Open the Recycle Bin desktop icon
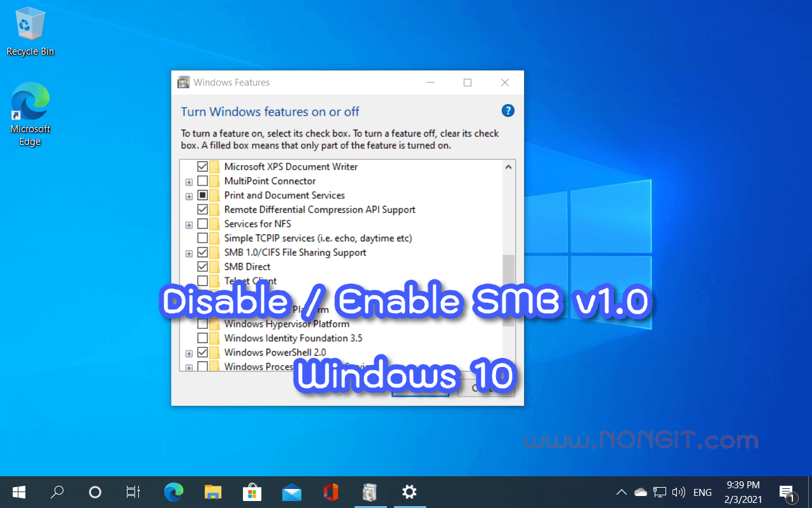Image resolution: width=812 pixels, height=508 pixels. (x=30, y=32)
